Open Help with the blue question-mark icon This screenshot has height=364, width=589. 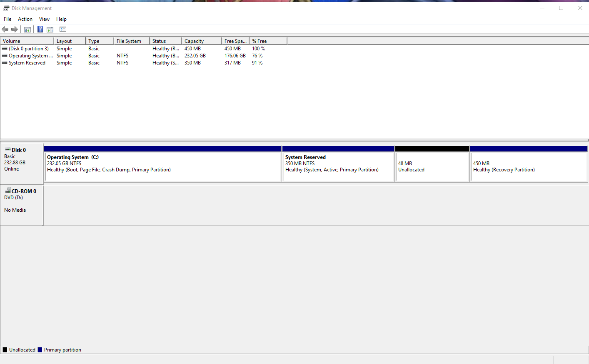[x=40, y=29]
